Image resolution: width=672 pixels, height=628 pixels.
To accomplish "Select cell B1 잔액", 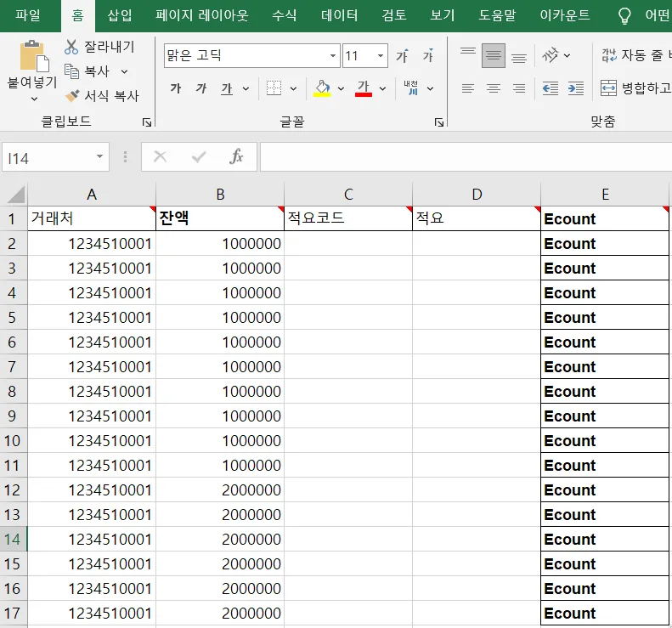I will click(220, 218).
